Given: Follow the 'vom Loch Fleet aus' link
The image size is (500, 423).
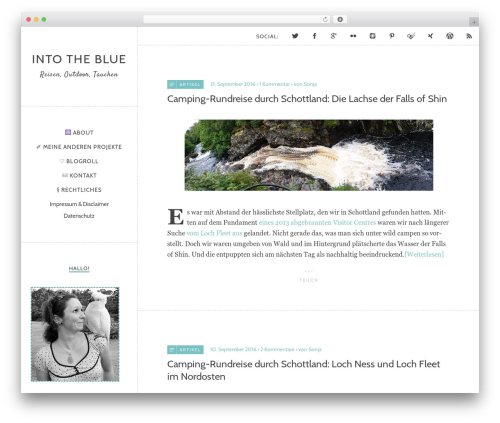Looking at the screenshot, I should point(214,233).
